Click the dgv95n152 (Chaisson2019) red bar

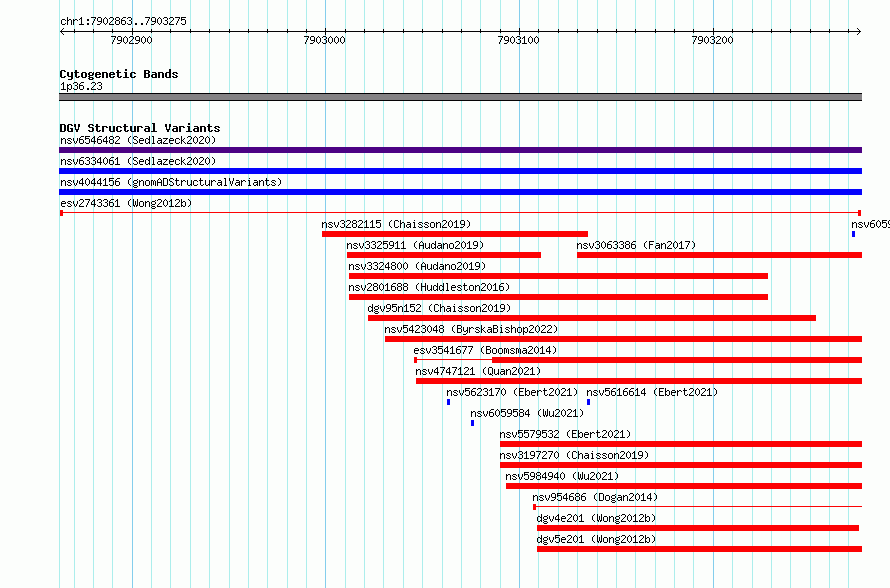click(591, 318)
